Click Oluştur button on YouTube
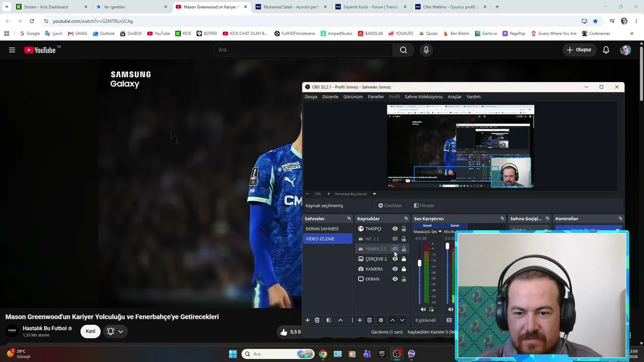644x362 pixels. [x=579, y=50]
